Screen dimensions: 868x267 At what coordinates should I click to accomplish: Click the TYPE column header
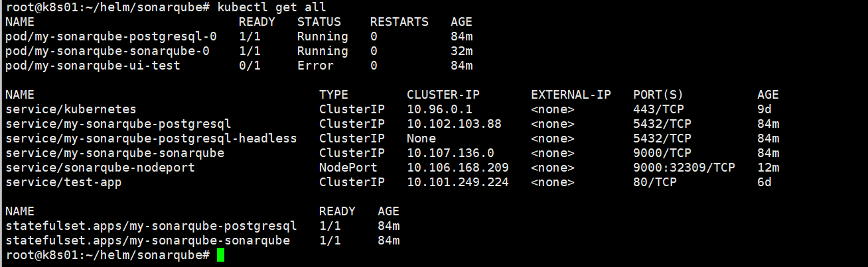(333, 95)
